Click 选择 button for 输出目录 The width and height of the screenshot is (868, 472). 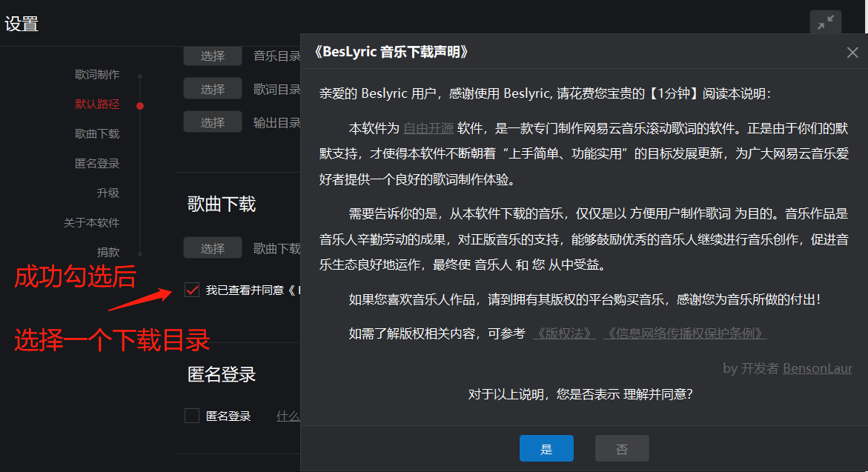tap(213, 122)
